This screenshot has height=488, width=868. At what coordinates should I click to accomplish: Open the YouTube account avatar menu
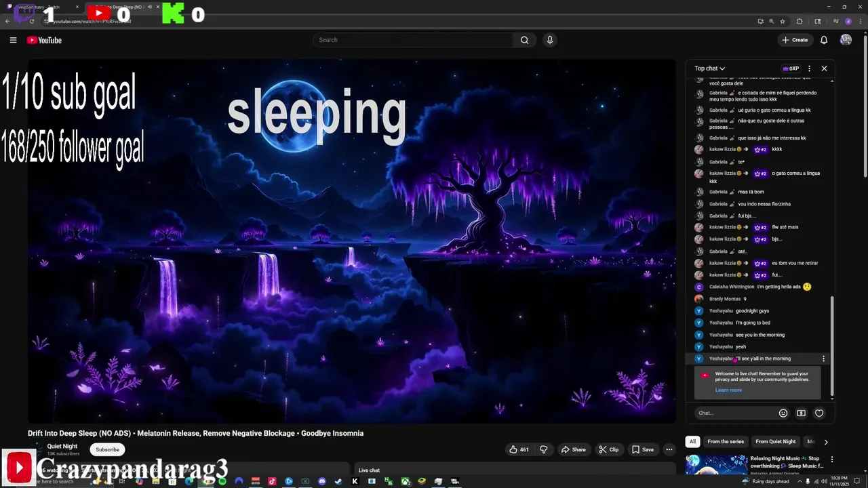(846, 40)
